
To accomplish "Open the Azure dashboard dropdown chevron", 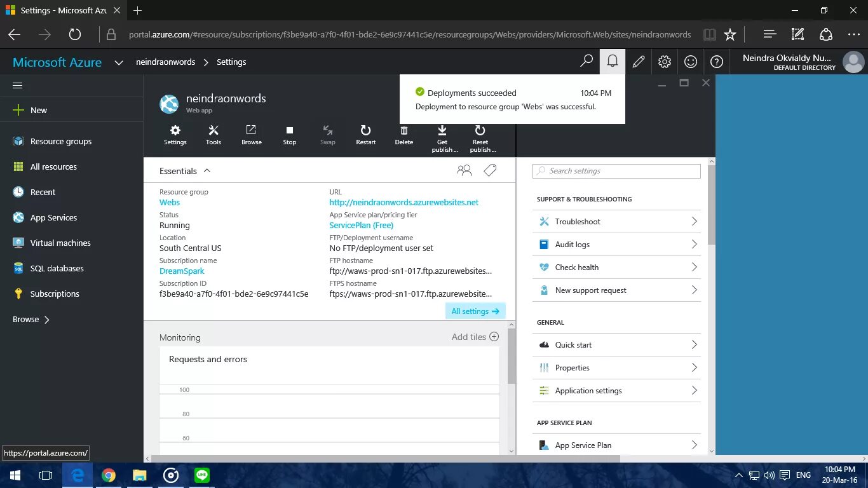I will tap(119, 62).
